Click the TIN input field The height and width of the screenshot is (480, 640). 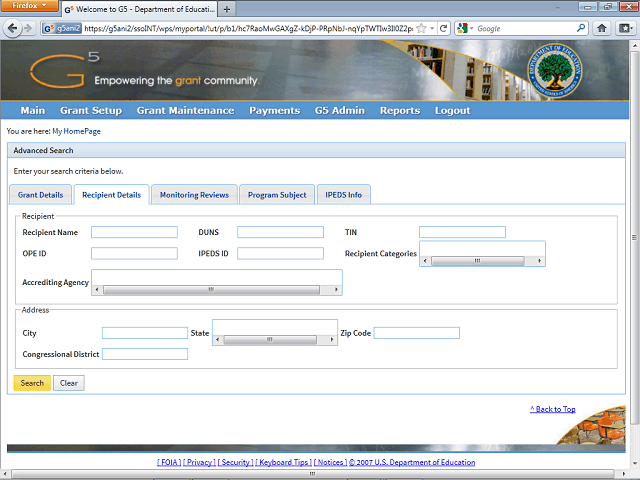pyautogui.click(x=462, y=232)
